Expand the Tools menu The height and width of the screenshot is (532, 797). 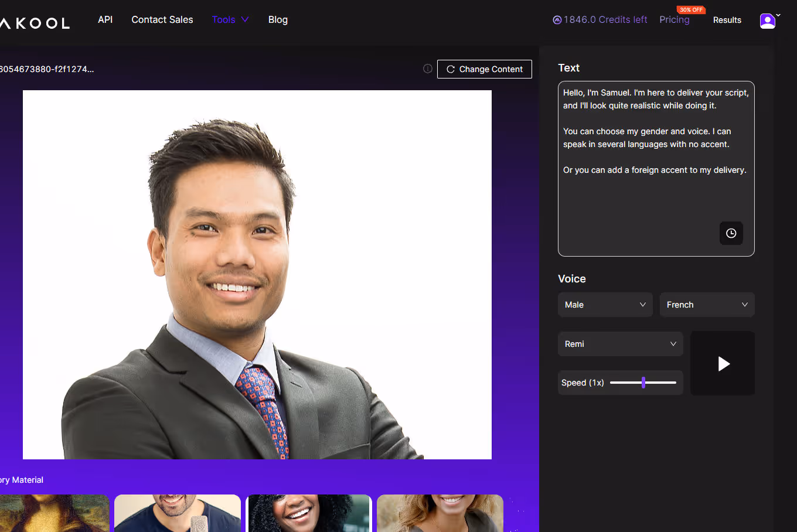pos(230,19)
